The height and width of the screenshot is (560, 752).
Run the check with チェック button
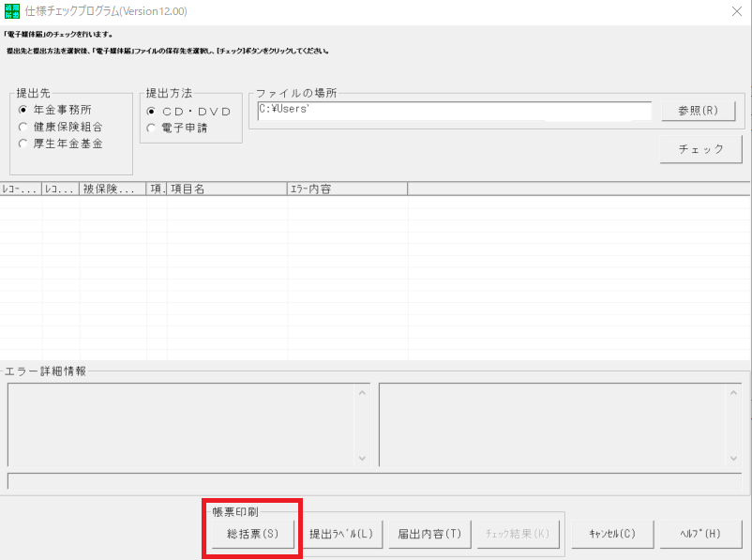tap(701, 149)
